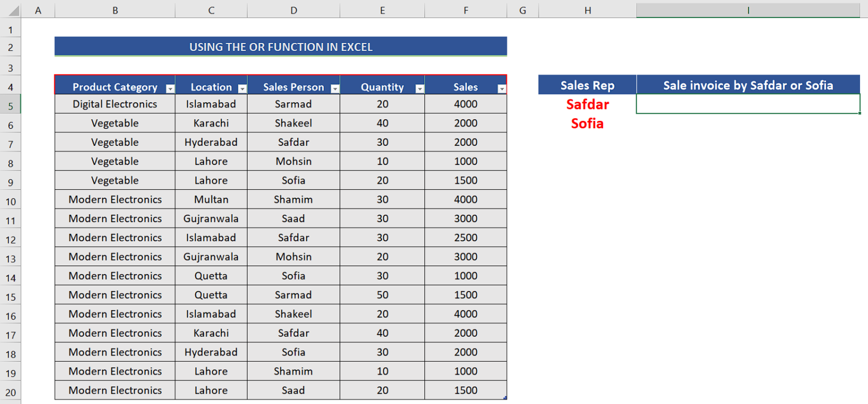Select column B header
868x404 pixels.
click(x=115, y=10)
